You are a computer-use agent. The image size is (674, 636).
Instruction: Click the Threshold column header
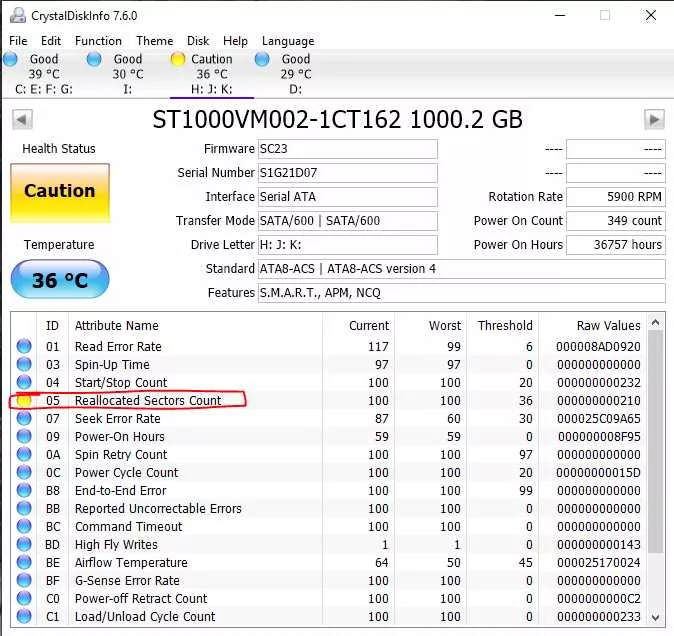click(x=505, y=326)
